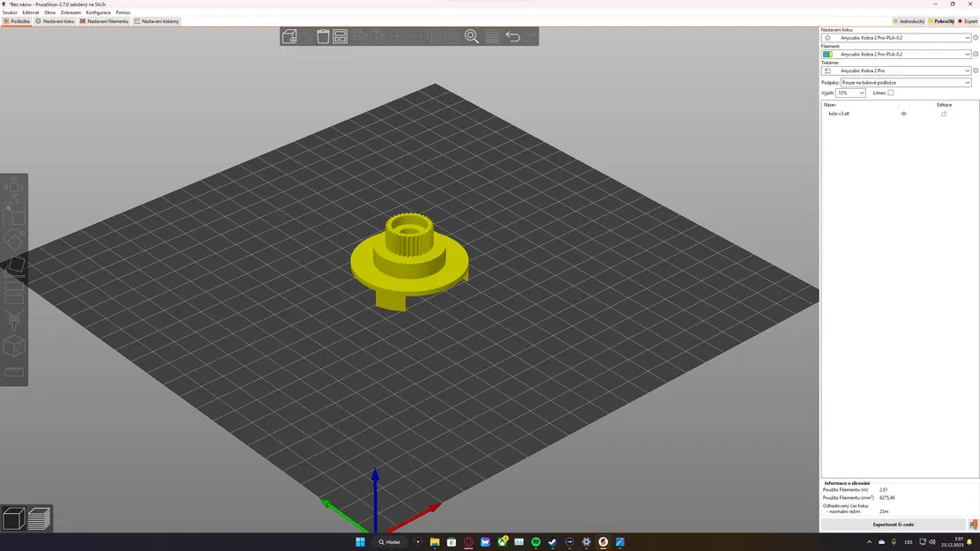
Task: Click the Redo arrow icon
Action: [530, 36]
